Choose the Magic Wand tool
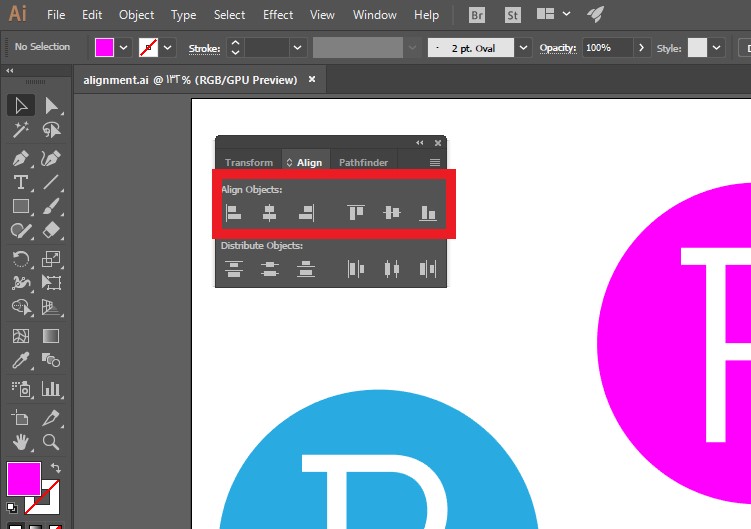The width and height of the screenshot is (751, 529). pyautogui.click(x=21, y=129)
